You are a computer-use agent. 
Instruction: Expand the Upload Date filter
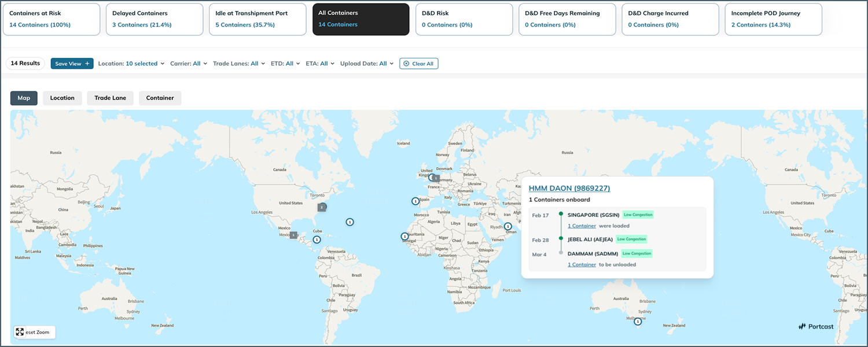(367, 64)
